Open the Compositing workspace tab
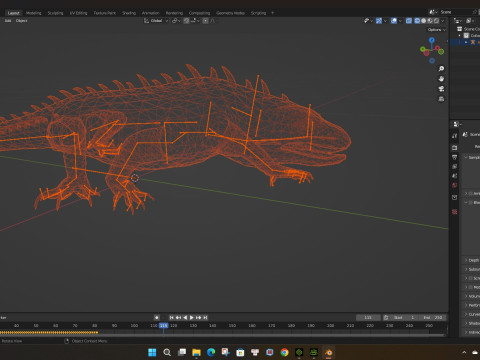Viewport: 480px width, 360px height. coord(199,13)
